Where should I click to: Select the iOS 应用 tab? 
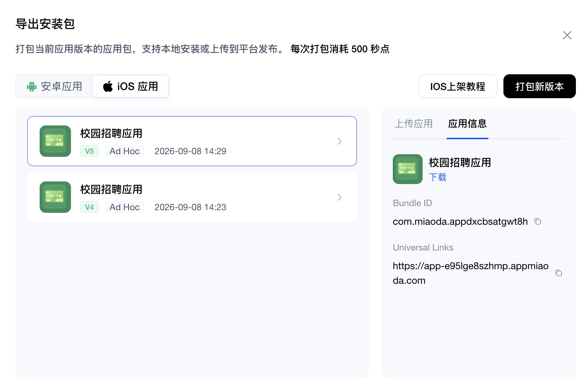[130, 86]
